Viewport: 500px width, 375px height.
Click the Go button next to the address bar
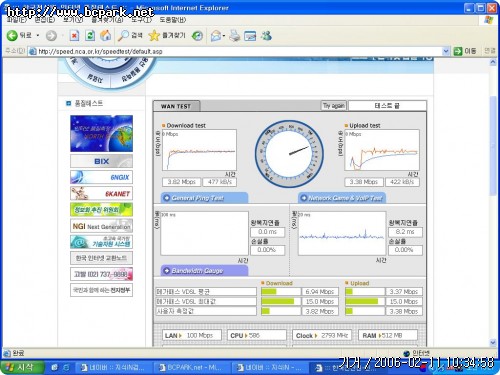(465, 51)
